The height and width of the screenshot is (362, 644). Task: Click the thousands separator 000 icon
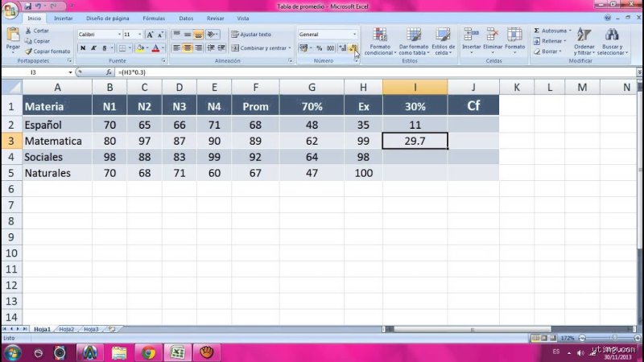click(x=330, y=48)
